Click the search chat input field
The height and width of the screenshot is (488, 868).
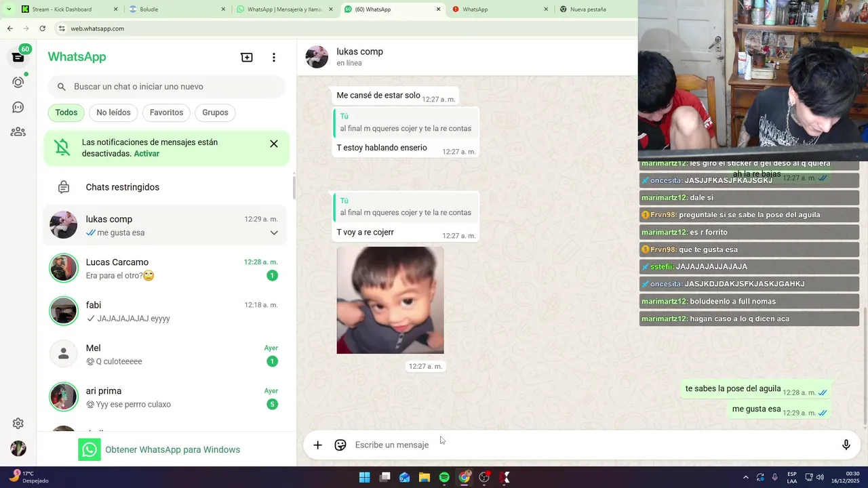167,87
